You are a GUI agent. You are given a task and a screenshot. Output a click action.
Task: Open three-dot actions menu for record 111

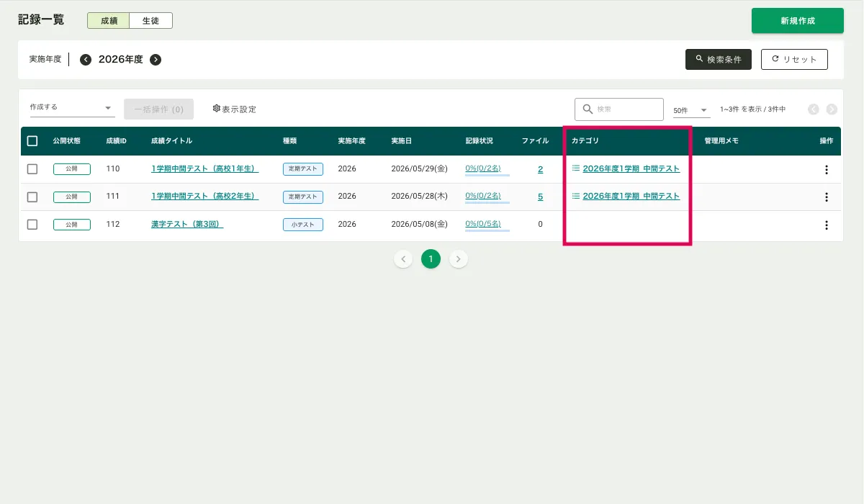point(826,197)
